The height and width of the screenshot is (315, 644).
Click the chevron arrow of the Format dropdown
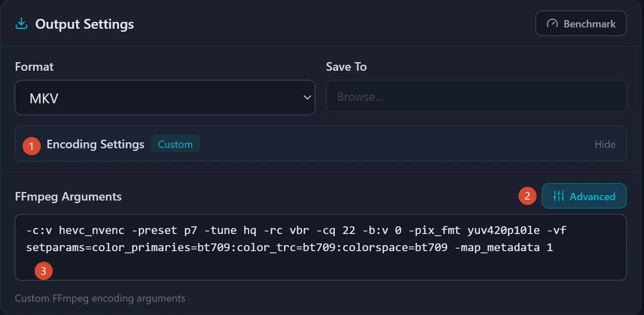coord(307,98)
